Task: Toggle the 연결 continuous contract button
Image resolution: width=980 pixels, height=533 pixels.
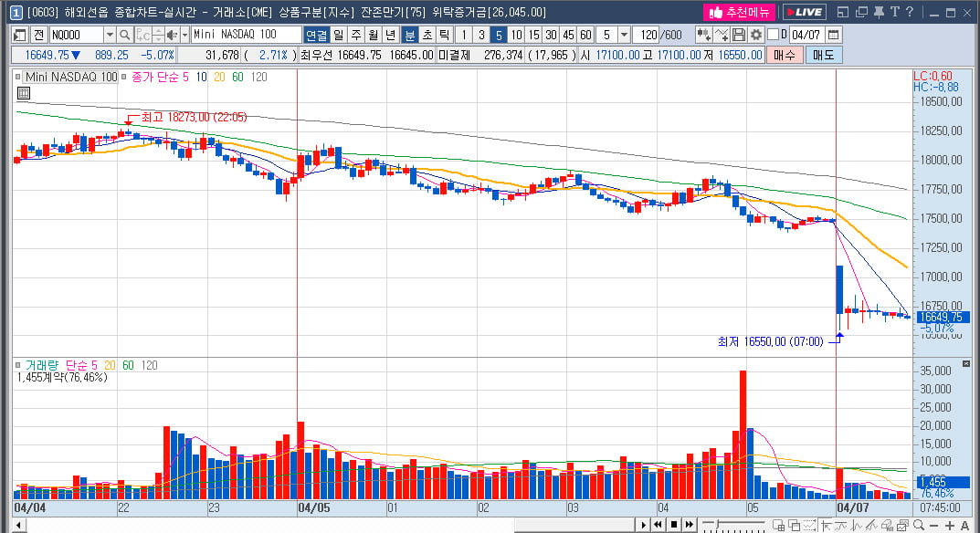Action: [316, 35]
